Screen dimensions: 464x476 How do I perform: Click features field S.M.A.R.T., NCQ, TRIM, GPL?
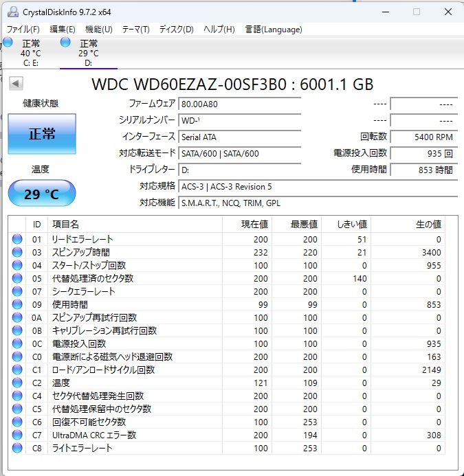pos(318,203)
